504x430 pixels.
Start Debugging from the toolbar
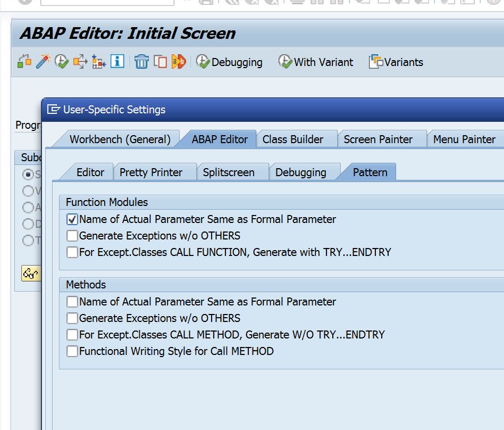(x=229, y=62)
